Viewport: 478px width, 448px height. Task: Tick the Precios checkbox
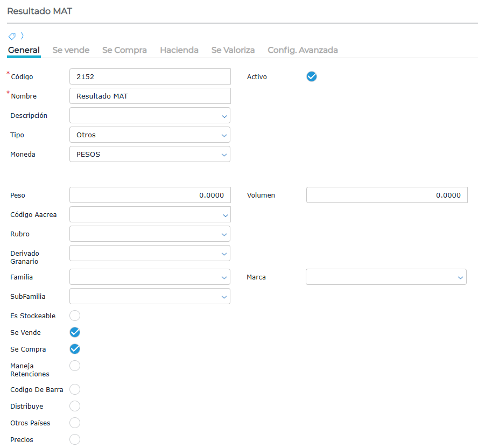click(75, 439)
